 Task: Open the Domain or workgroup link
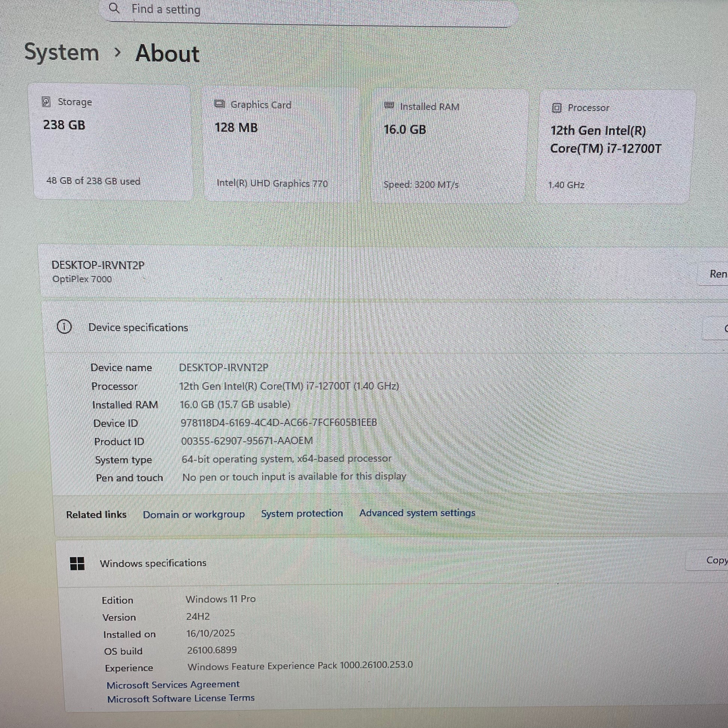click(x=194, y=514)
